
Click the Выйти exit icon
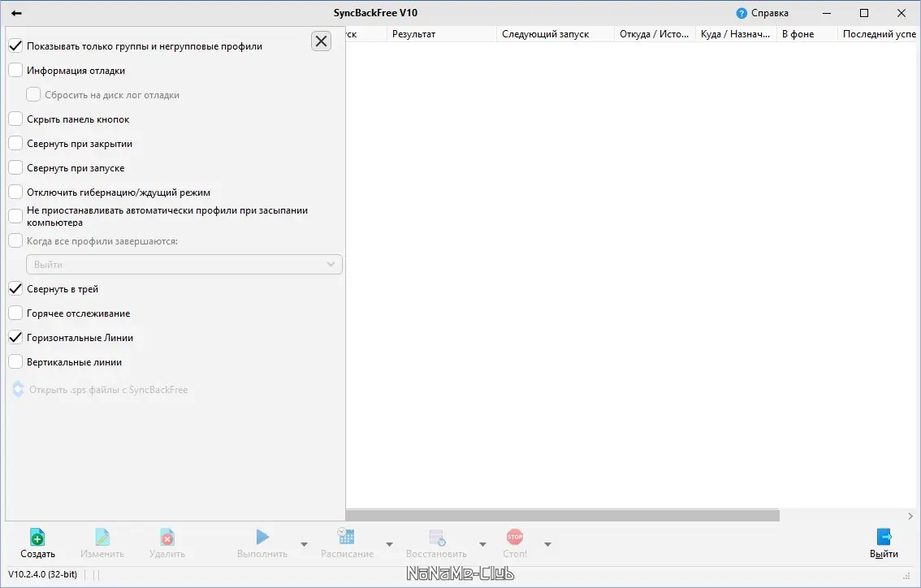click(x=884, y=537)
